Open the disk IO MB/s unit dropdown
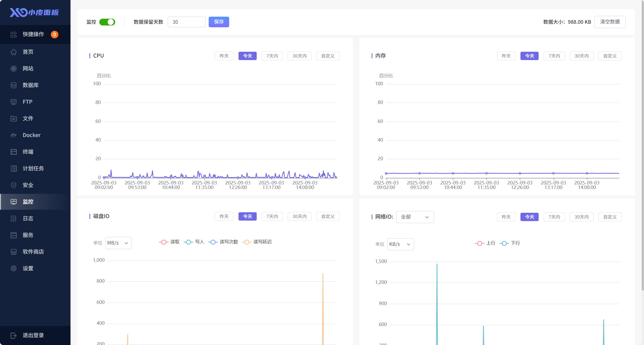 pyautogui.click(x=118, y=243)
